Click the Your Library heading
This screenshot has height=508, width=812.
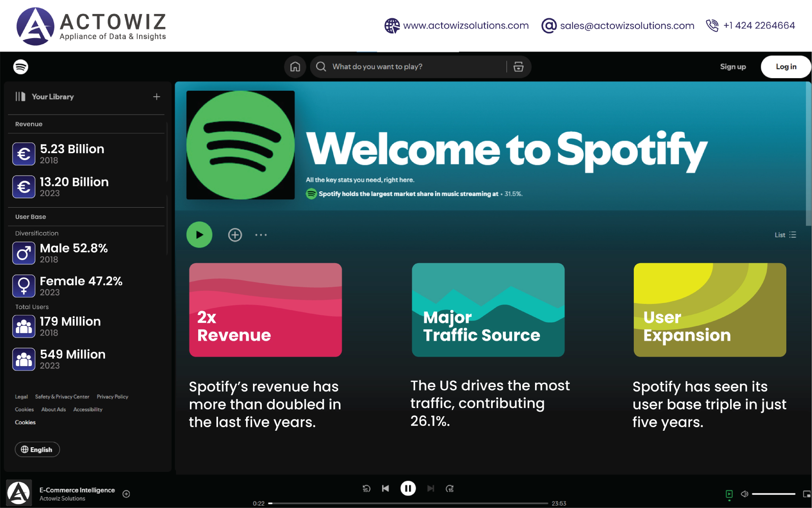pos(53,97)
